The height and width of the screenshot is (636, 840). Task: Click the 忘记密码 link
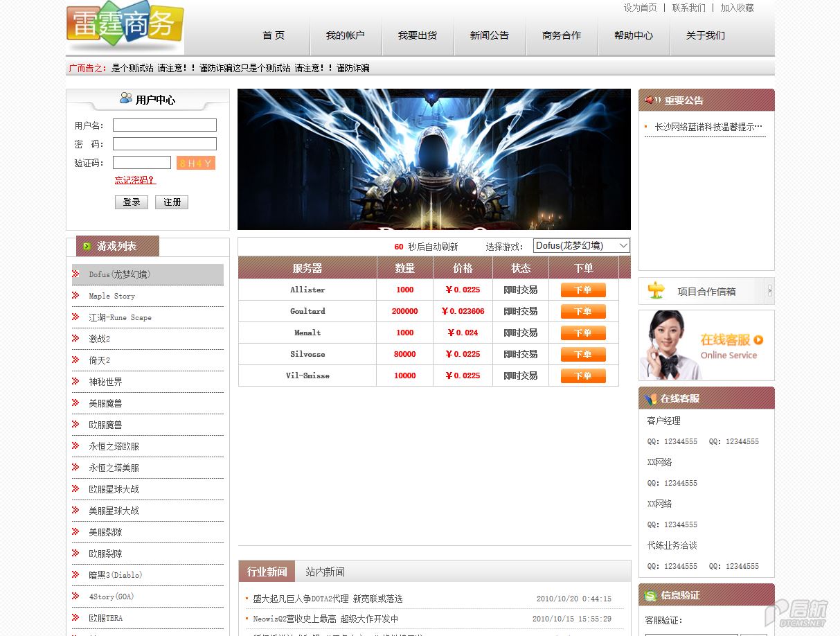pos(136,180)
